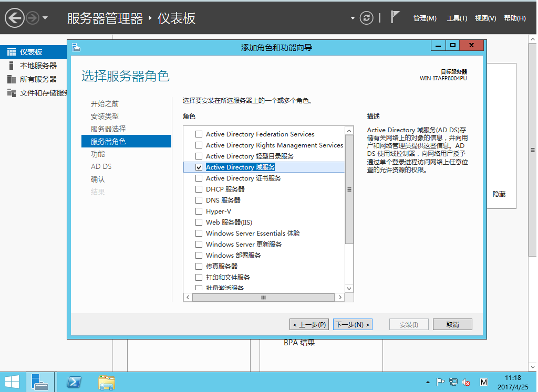538x392 pixels.
Task: Refresh the Server Manager dashboard
Action: 366,18
